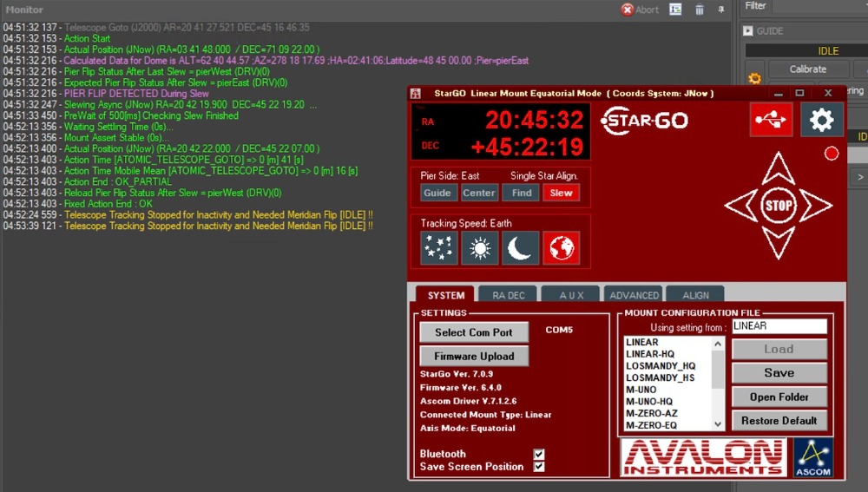Image resolution: width=868 pixels, height=492 pixels.
Task: Click the IDLE status bar under GUIDE
Action: 806,50
